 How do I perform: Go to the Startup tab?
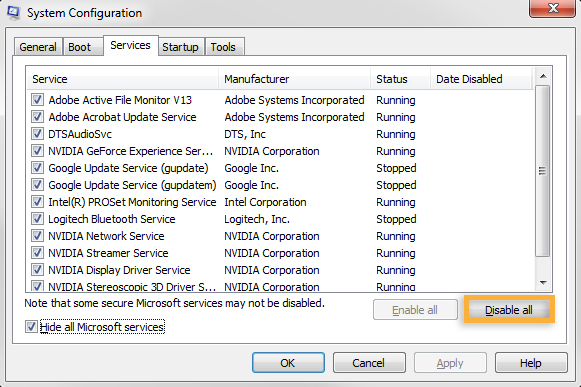[180, 47]
